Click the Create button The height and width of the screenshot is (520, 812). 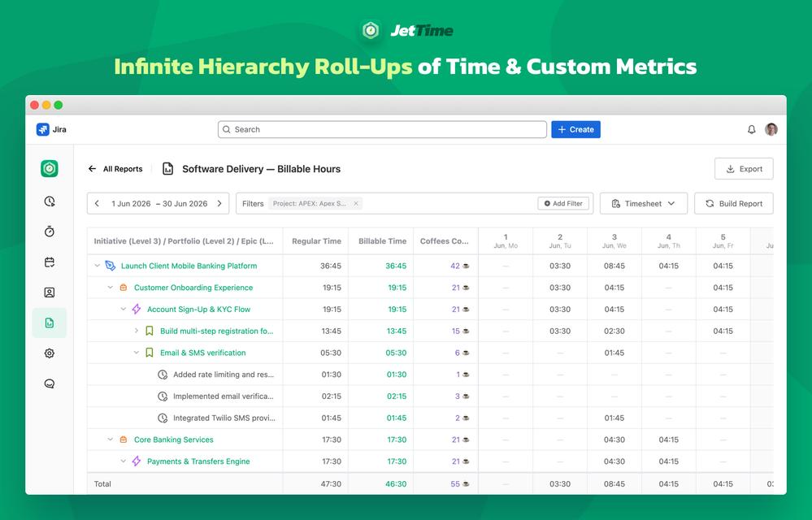click(x=575, y=129)
